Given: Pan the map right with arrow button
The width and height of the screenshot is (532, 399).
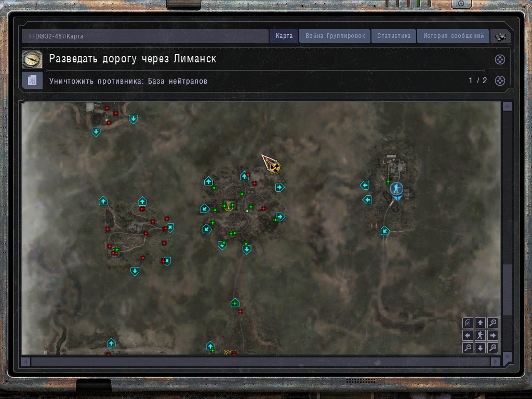Looking at the screenshot, I should 493,335.
